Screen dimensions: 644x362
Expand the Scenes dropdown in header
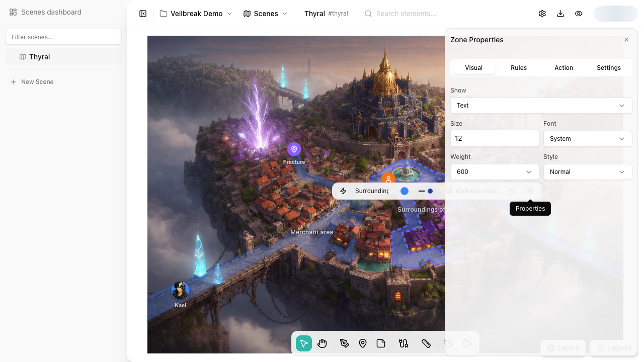pos(265,14)
